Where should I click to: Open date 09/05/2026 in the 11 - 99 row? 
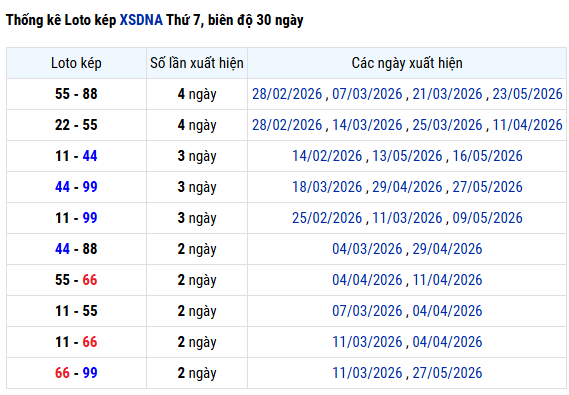coord(487,218)
